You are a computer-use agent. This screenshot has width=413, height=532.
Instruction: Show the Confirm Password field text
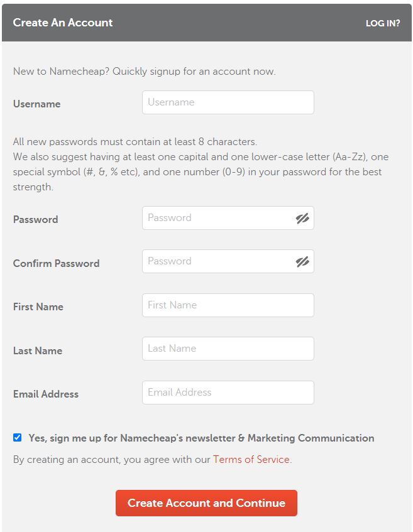(x=302, y=262)
